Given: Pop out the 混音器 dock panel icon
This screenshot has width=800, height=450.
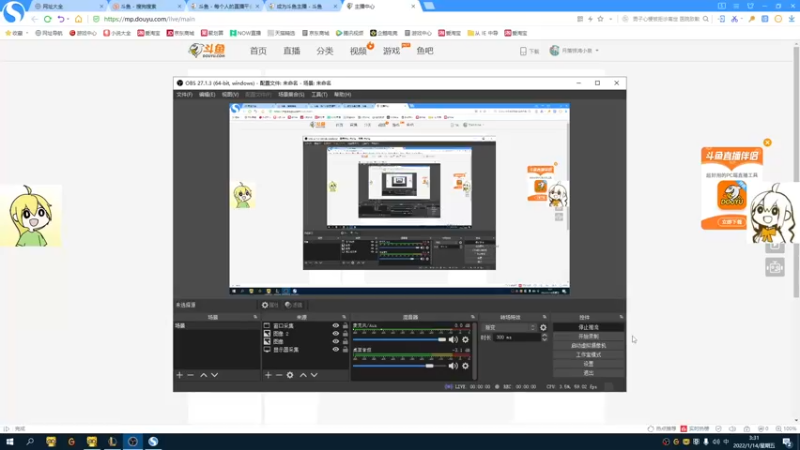Looking at the screenshot, I should [x=473, y=317].
